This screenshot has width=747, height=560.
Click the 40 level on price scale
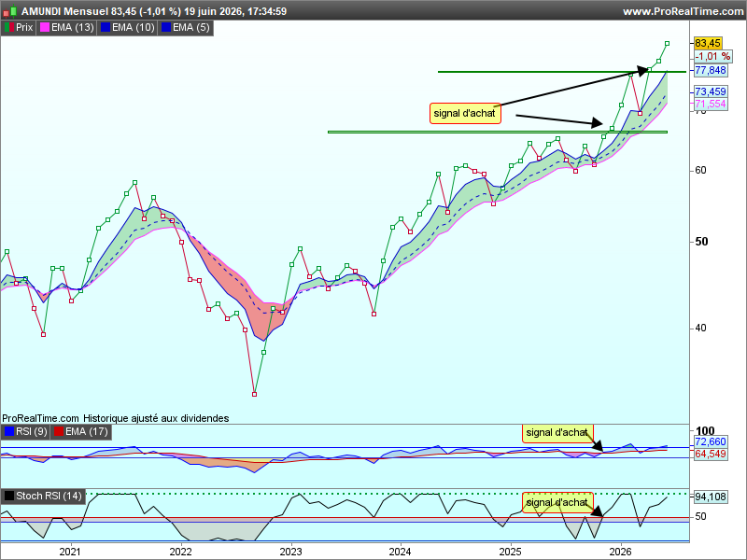click(701, 328)
